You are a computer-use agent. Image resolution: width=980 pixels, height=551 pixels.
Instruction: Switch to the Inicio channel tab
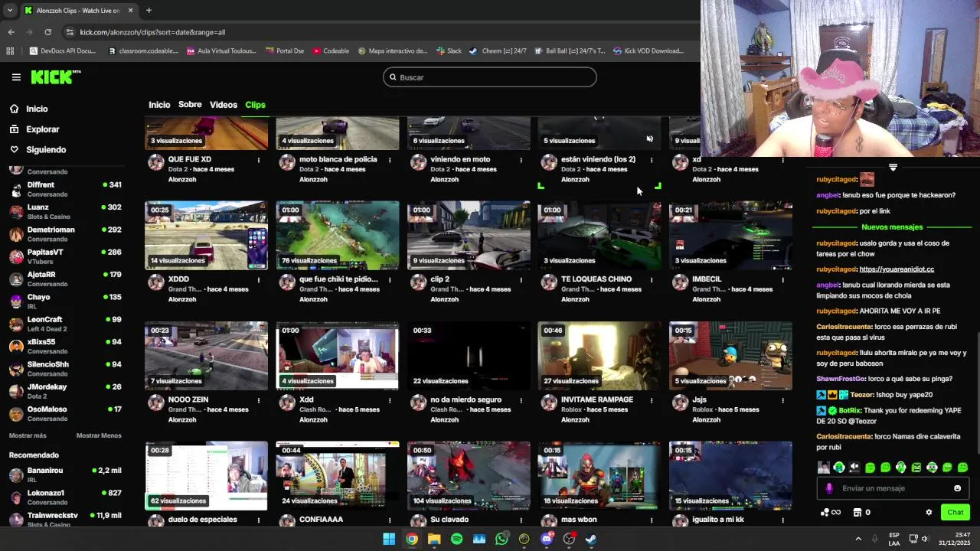pyautogui.click(x=159, y=105)
